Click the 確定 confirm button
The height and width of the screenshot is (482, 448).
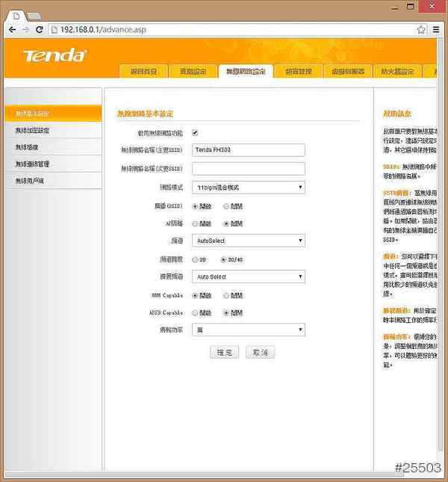pyautogui.click(x=224, y=352)
